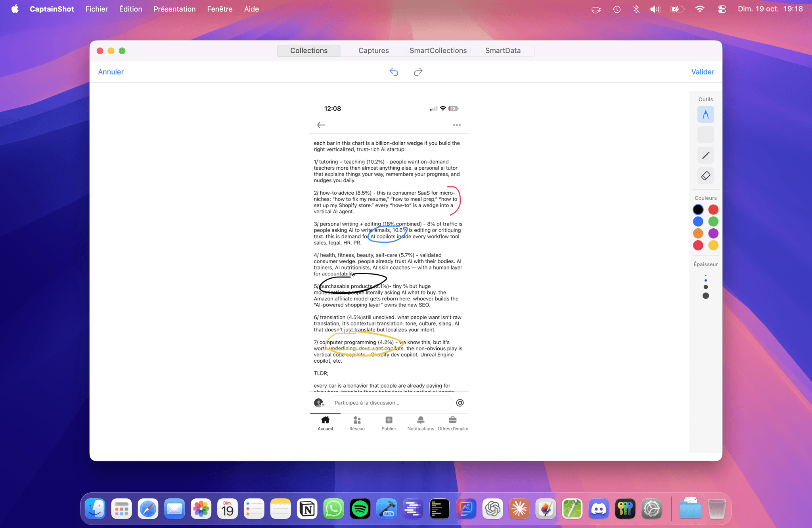Screen dimensions: 812x528
Task: Select the pen drawing tool under Outils
Action: click(705, 115)
